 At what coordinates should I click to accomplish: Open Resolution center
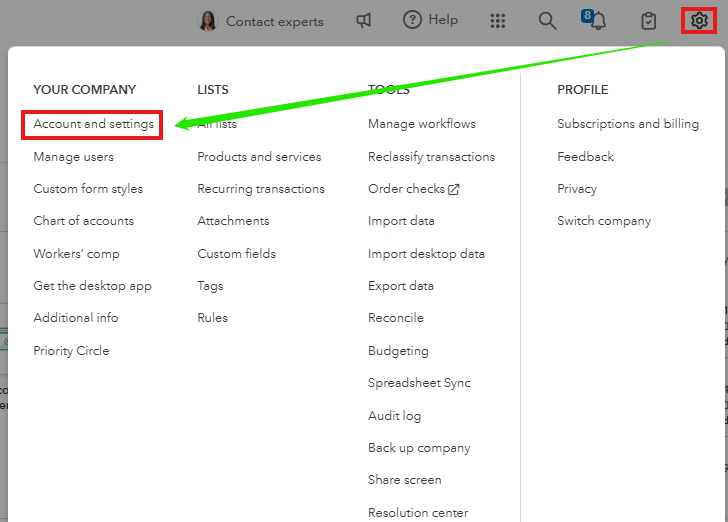click(x=418, y=513)
